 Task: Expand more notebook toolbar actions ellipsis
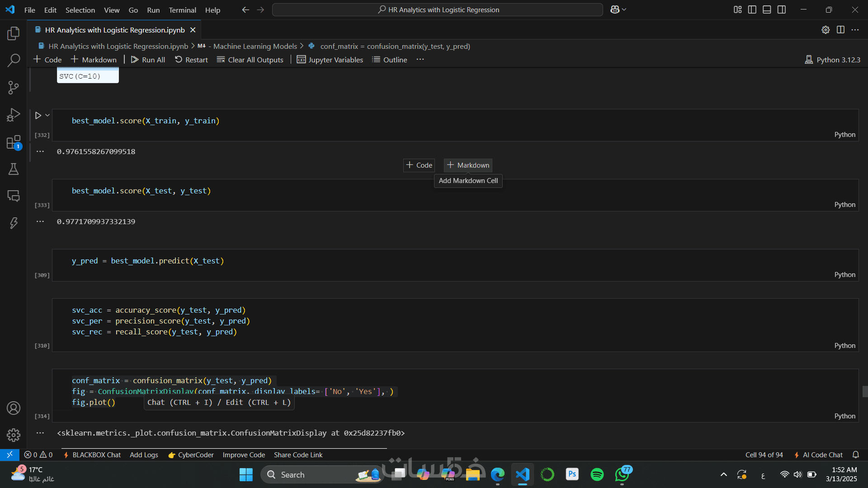tap(420, 60)
